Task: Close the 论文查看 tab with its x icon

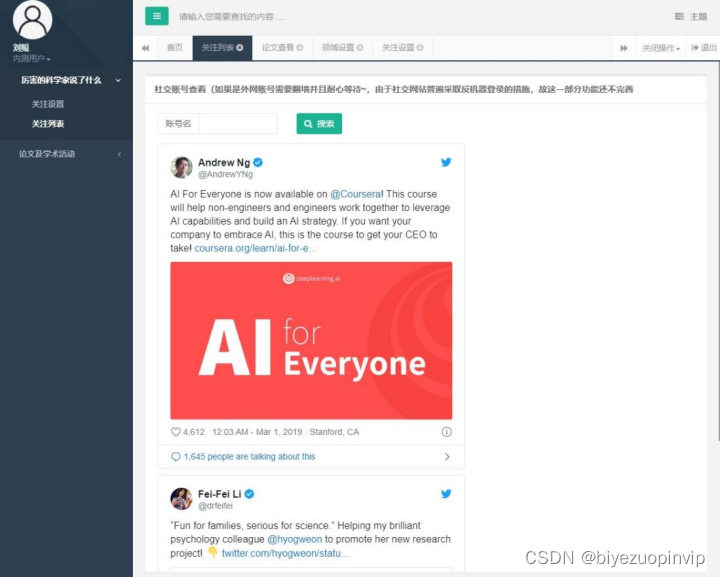Action: coord(300,47)
